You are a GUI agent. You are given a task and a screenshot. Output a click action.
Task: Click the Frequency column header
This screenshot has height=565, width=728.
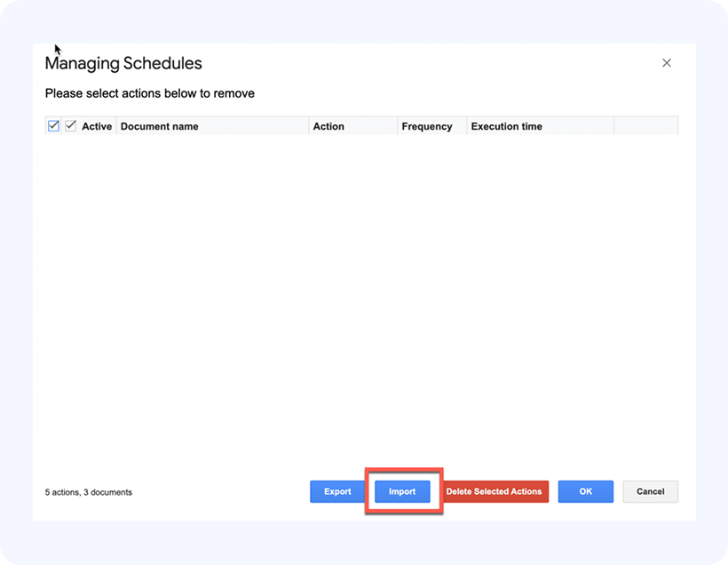point(427,126)
